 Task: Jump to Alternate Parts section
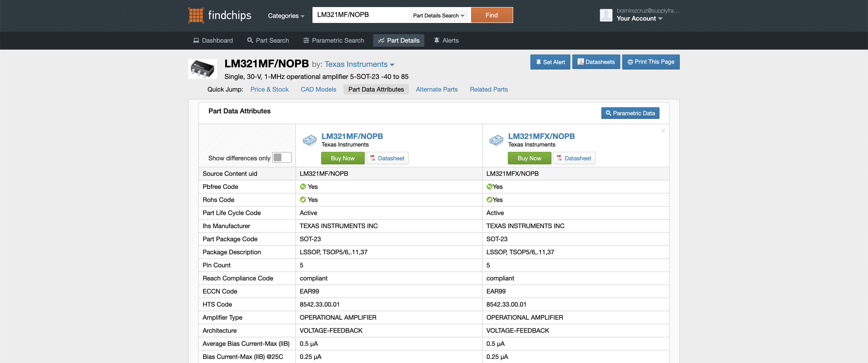tap(437, 89)
